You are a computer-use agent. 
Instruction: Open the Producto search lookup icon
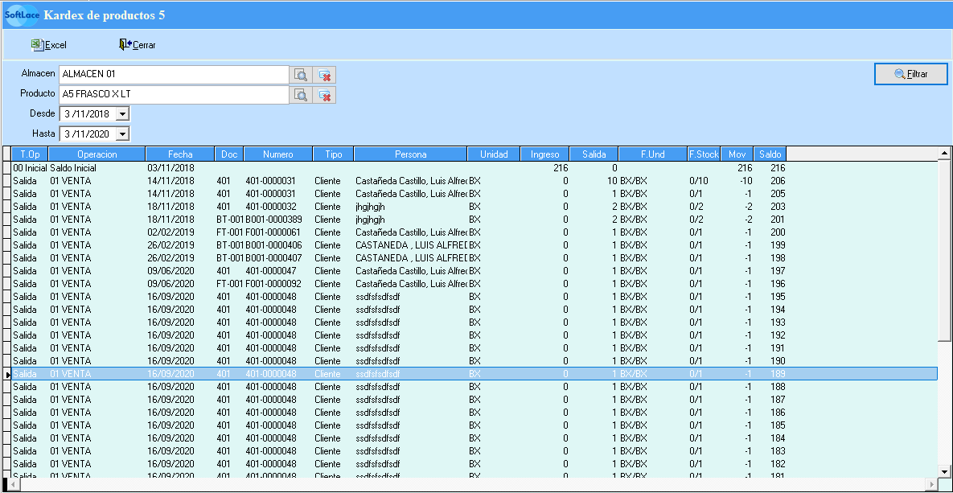[301, 95]
